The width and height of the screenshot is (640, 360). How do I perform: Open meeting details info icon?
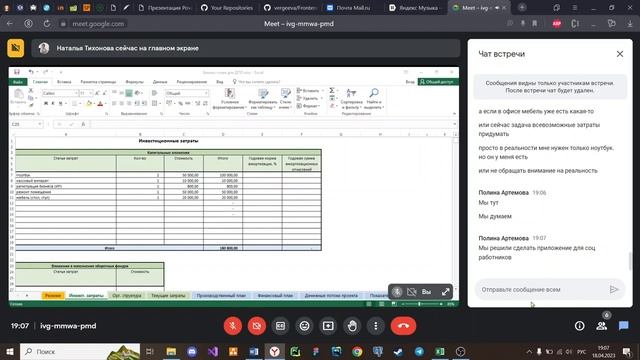coord(579,326)
